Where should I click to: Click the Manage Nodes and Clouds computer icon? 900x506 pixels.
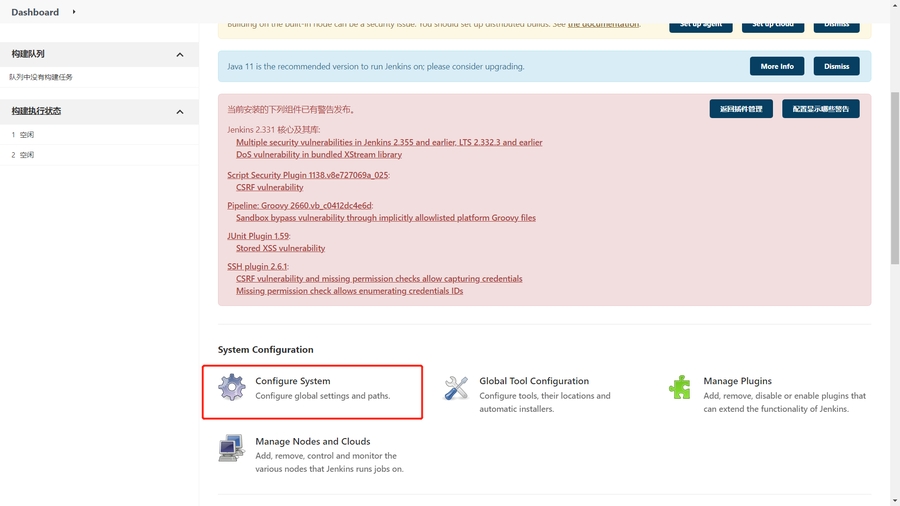click(x=232, y=448)
